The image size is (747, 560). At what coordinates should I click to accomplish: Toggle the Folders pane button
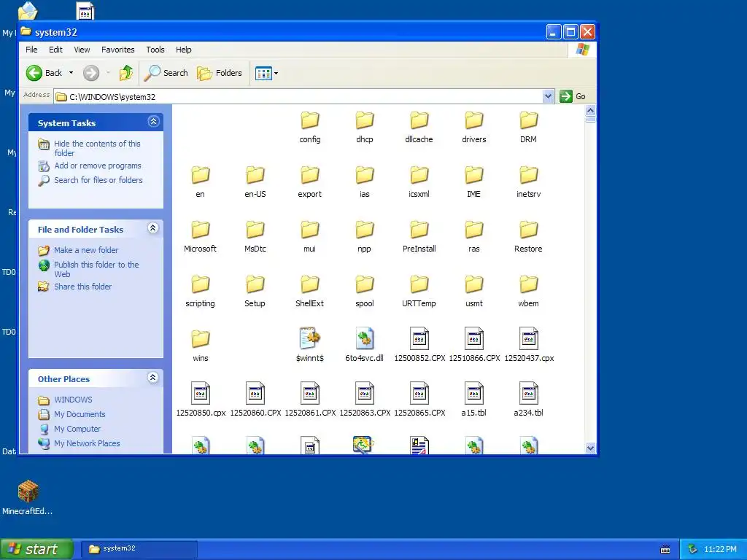pos(220,73)
